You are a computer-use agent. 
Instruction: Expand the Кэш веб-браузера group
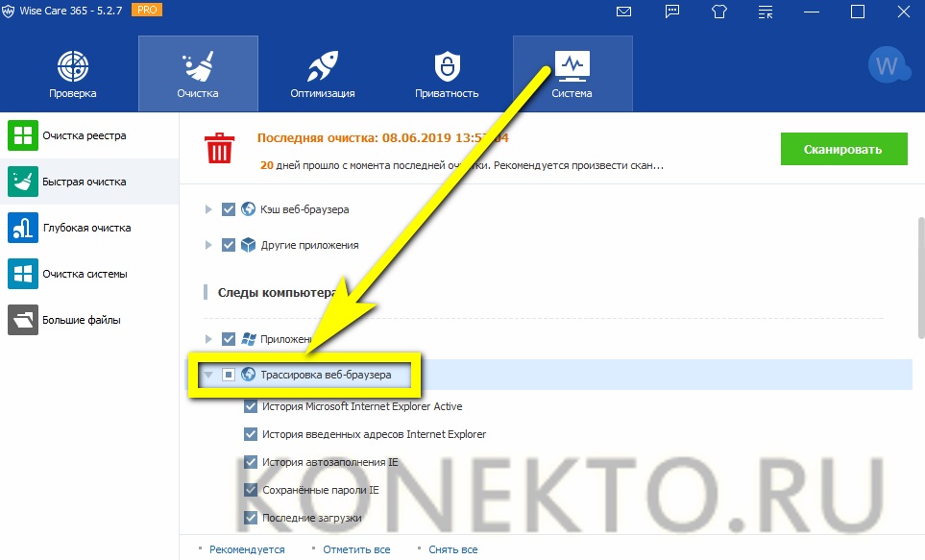(x=208, y=209)
